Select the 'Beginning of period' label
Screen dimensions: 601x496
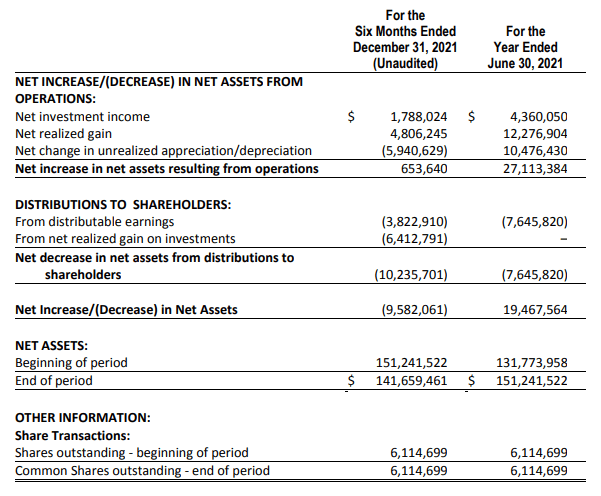pyautogui.click(x=71, y=363)
